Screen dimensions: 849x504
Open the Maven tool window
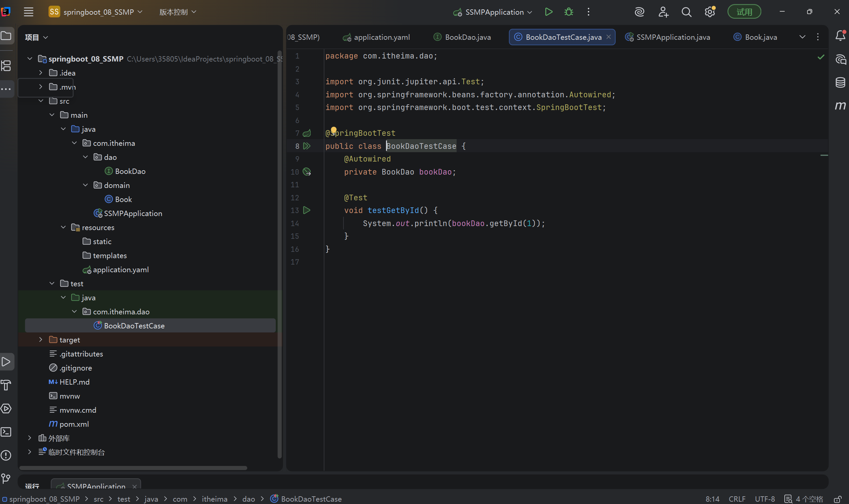840,106
